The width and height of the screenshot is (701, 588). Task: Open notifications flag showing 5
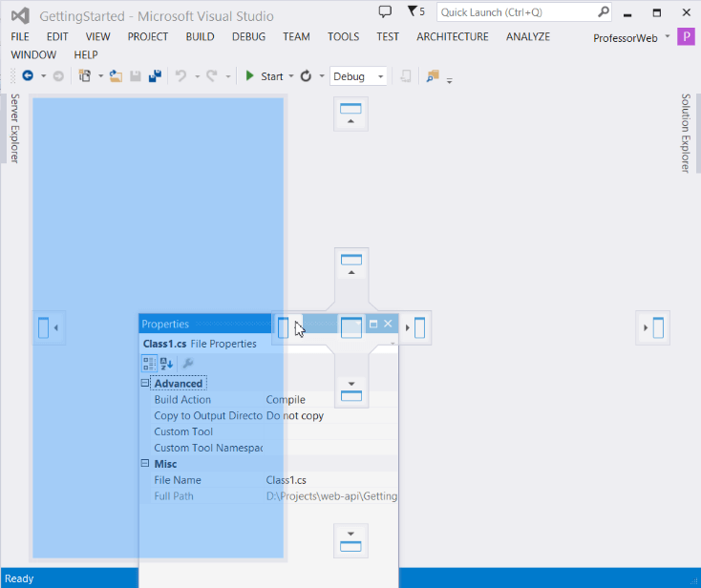click(x=416, y=11)
